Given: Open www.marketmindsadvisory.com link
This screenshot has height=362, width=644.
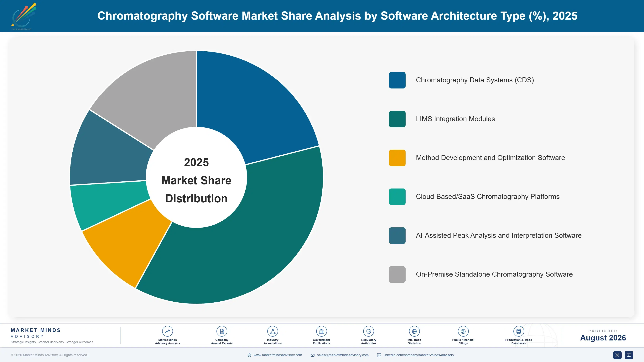Looking at the screenshot, I should pyautogui.click(x=278, y=355).
